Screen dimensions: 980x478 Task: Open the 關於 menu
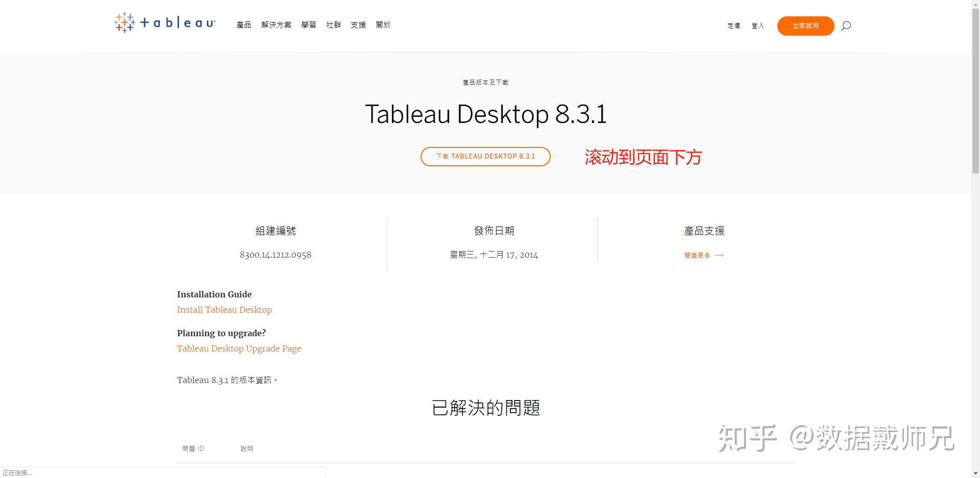383,25
